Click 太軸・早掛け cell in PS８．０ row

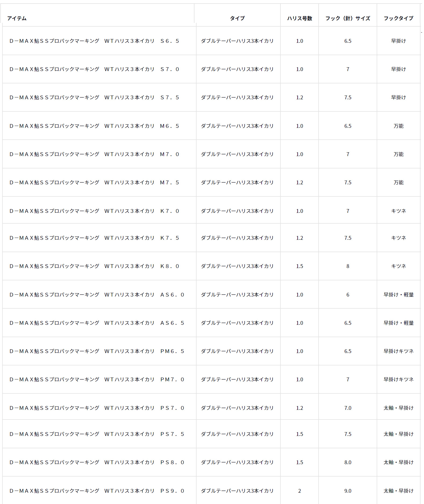[398, 462]
